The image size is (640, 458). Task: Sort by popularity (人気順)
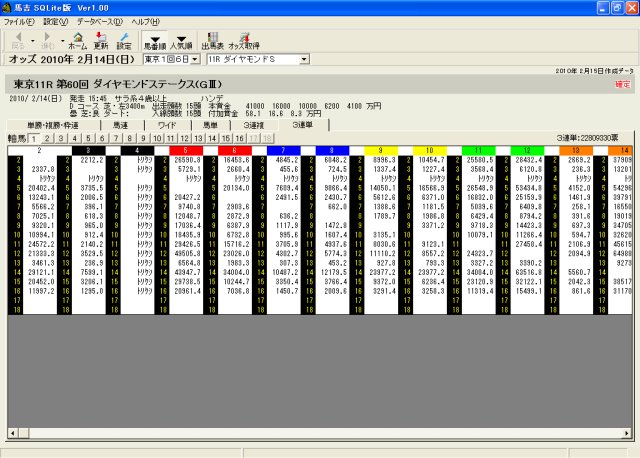click(x=181, y=42)
